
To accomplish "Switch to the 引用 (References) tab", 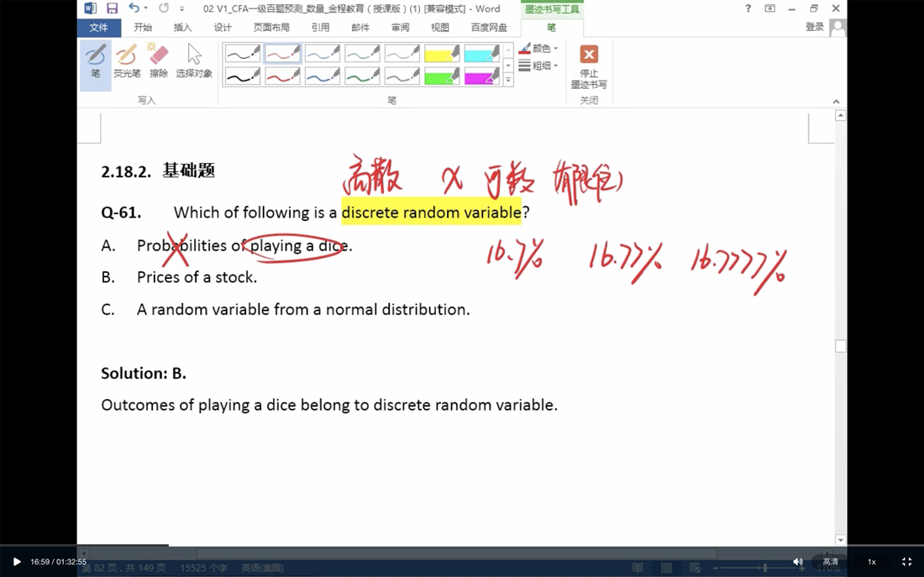I will (x=321, y=27).
